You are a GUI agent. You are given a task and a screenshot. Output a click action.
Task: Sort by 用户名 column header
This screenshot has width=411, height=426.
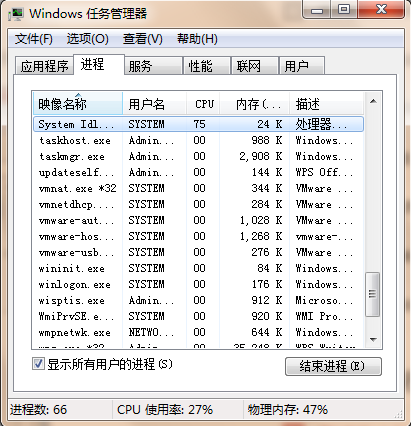154,104
